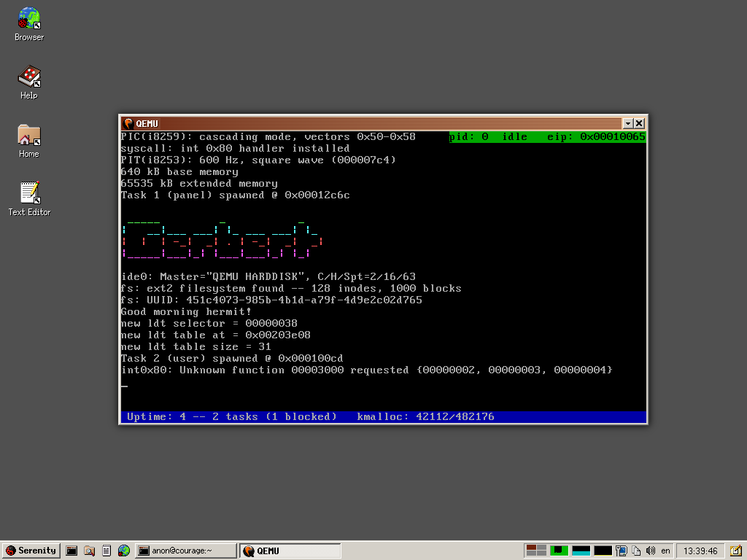The height and width of the screenshot is (560, 747).
Task: Open the Home folder desktop shortcut
Action: point(29,141)
